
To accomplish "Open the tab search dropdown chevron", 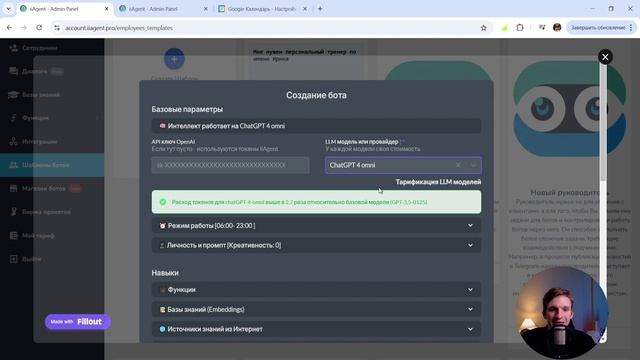I will click(8, 9).
